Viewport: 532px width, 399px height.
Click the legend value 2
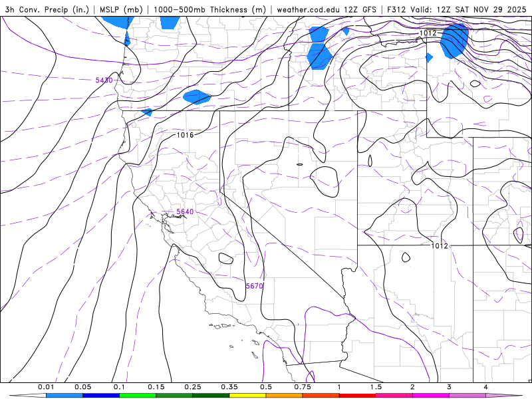click(412, 387)
